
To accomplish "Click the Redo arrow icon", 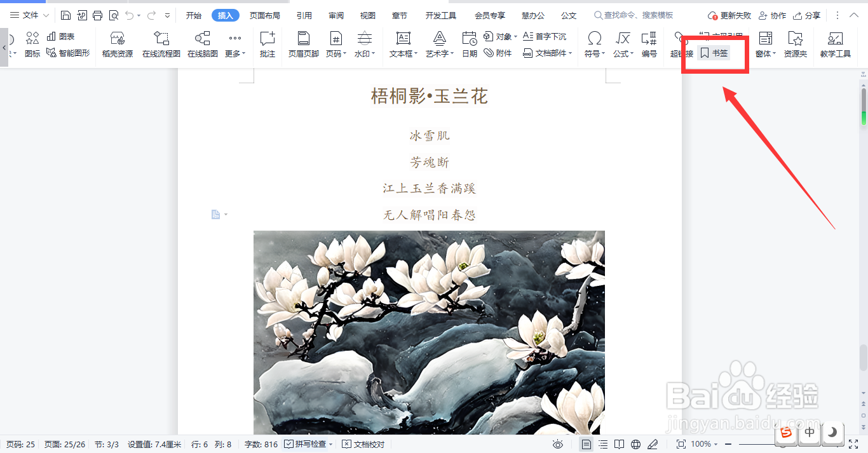I will point(151,15).
